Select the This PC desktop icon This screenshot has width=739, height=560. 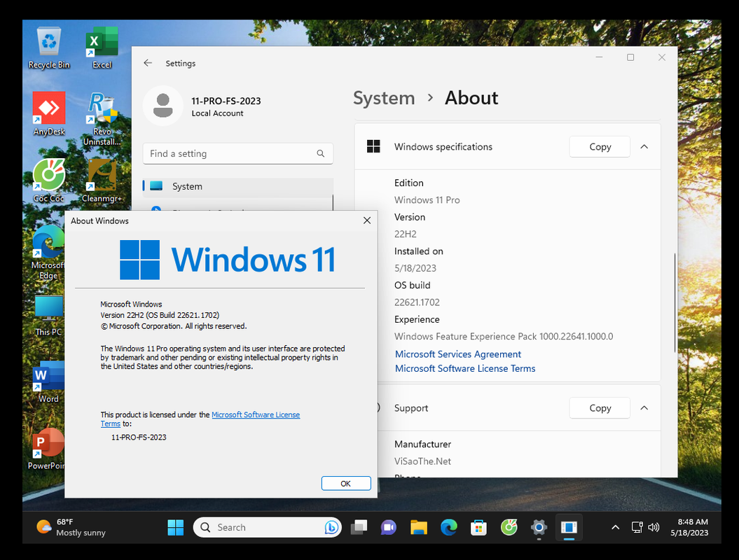click(49, 316)
